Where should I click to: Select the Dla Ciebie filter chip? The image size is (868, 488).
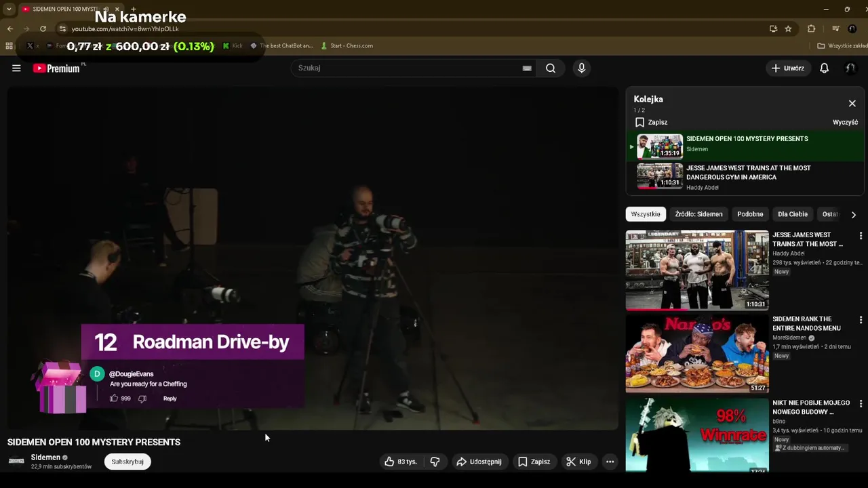pos(793,214)
